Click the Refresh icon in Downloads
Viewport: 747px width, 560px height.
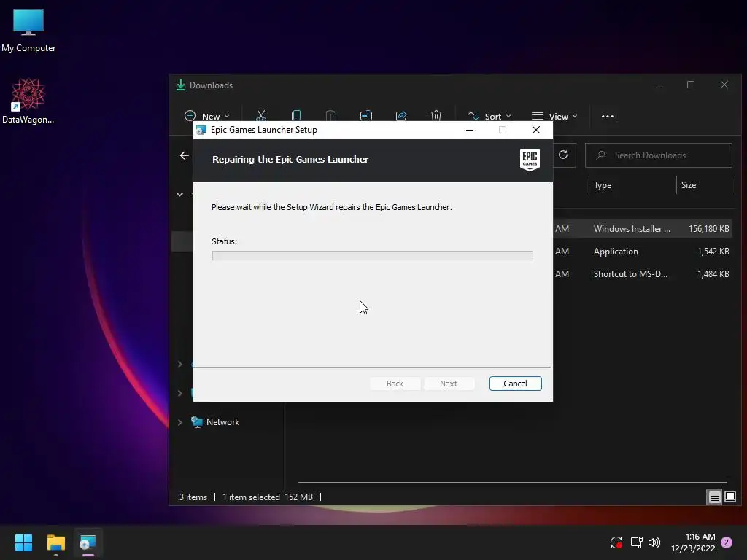pyautogui.click(x=563, y=155)
